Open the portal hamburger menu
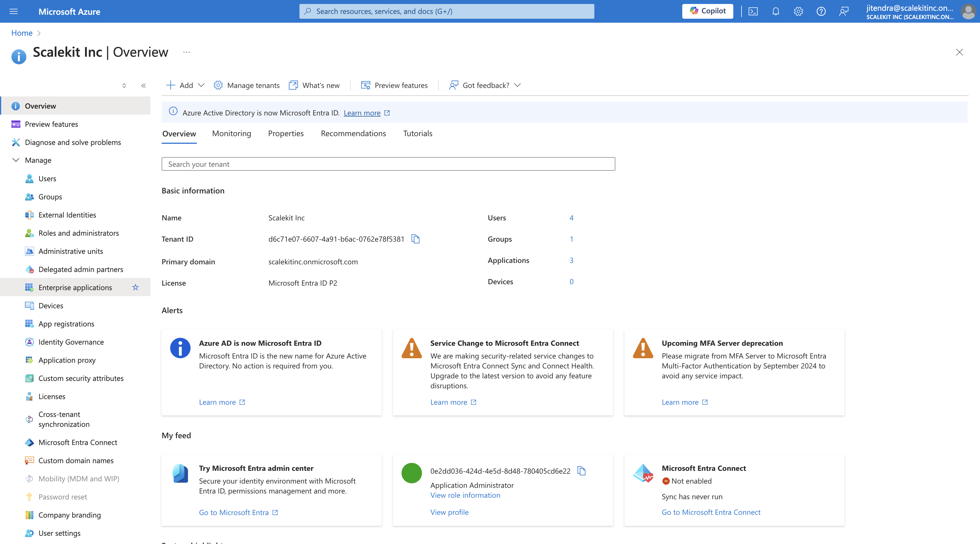 pos(14,11)
